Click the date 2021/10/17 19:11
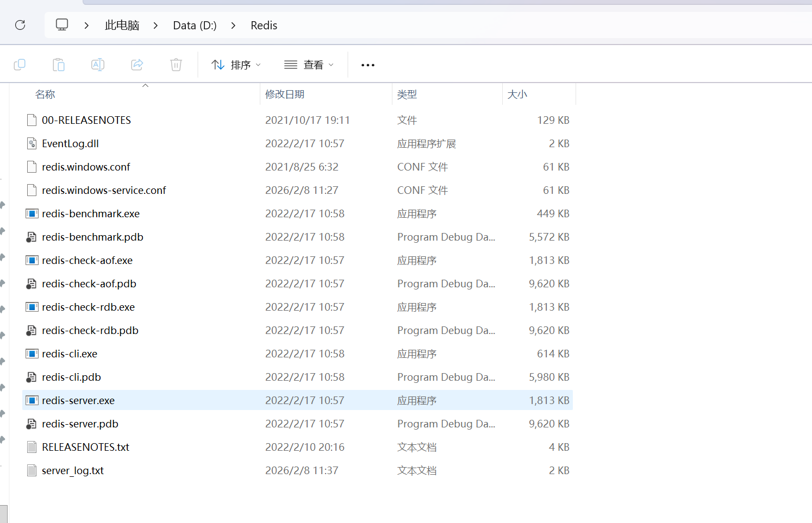The height and width of the screenshot is (523, 812). pyautogui.click(x=308, y=120)
